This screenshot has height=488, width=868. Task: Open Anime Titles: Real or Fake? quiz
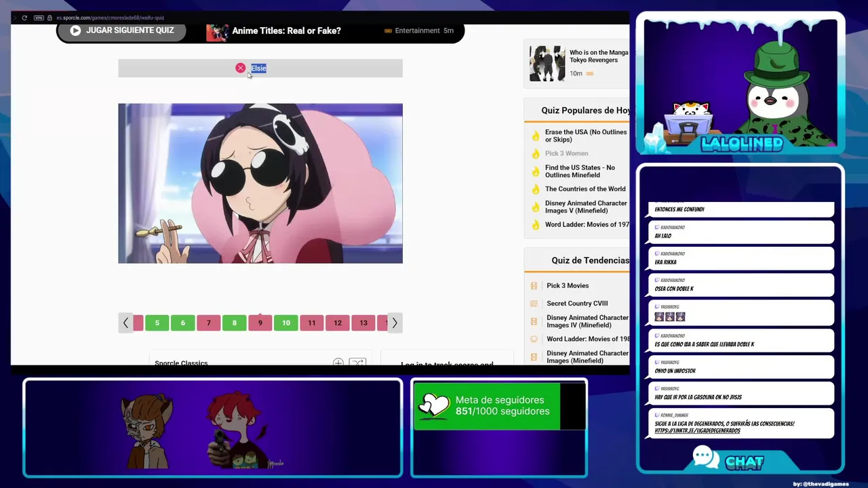pyautogui.click(x=286, y=30)
